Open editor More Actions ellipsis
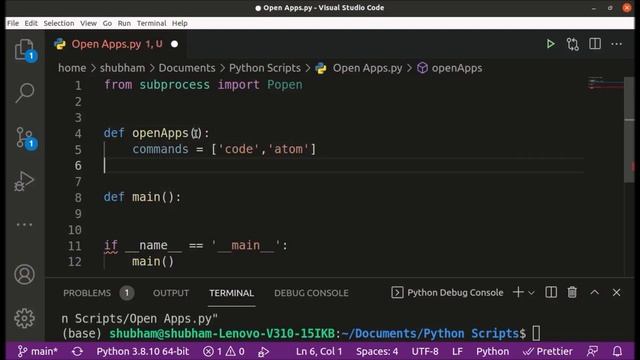Screen dimensions: 640x360 coord(617,44)
